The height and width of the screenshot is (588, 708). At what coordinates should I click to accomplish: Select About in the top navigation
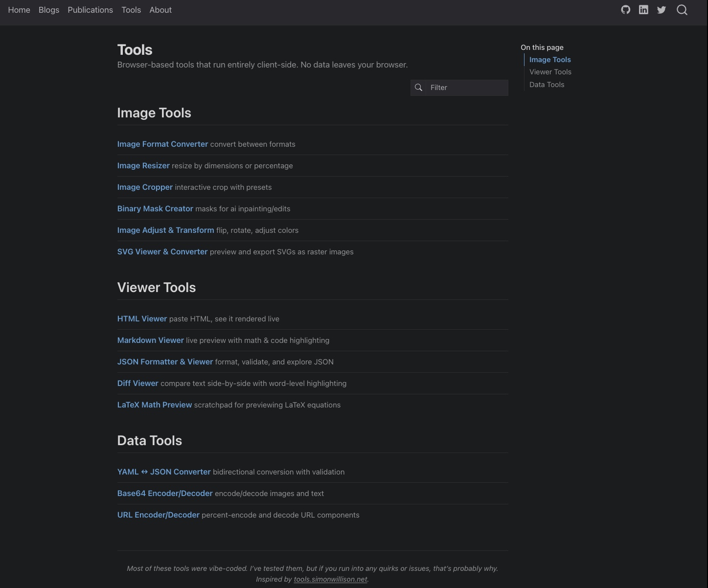160,10
